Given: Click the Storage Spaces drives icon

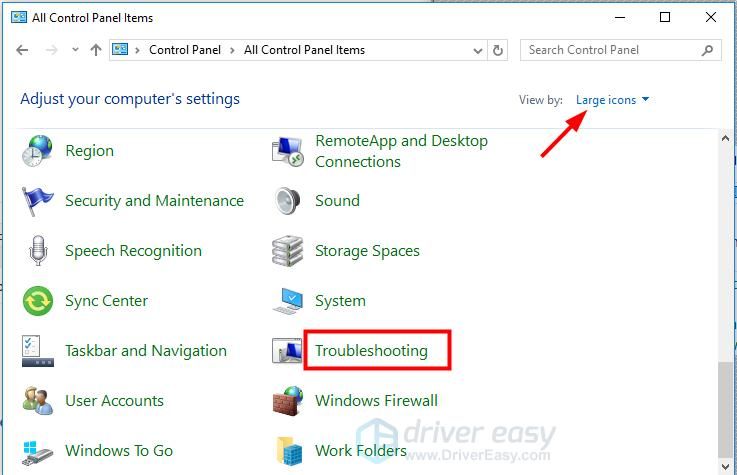Looking at the screenshot, I should pos(288,251).
